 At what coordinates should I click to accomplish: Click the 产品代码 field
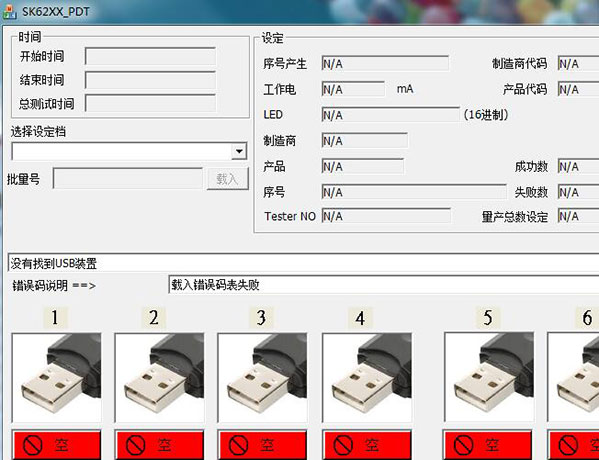pyautogui.click(x=578, y=89)
